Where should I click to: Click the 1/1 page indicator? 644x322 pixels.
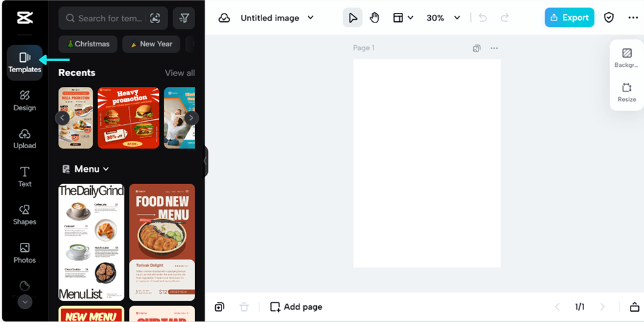(580, 307)
